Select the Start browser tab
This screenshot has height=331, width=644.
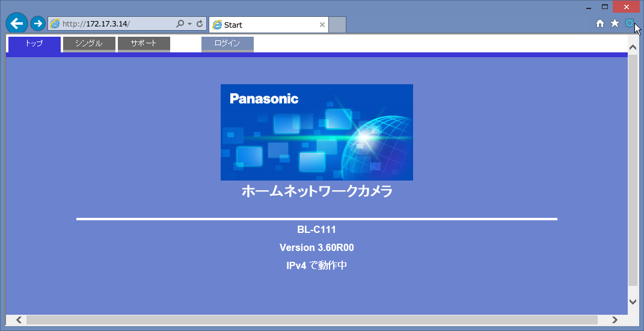(x=269, y=25)
